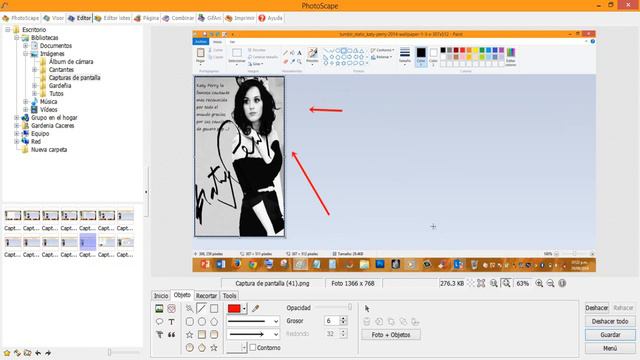The image size is (640, 360).
Task: Open the Ayuda help tab
Action: tap(271, 18)
